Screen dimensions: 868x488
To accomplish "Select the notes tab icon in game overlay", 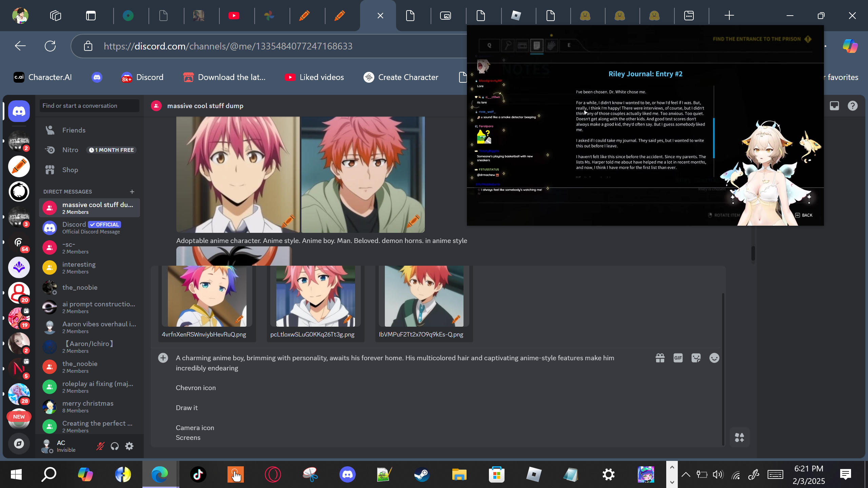I will tap(536, 45).
